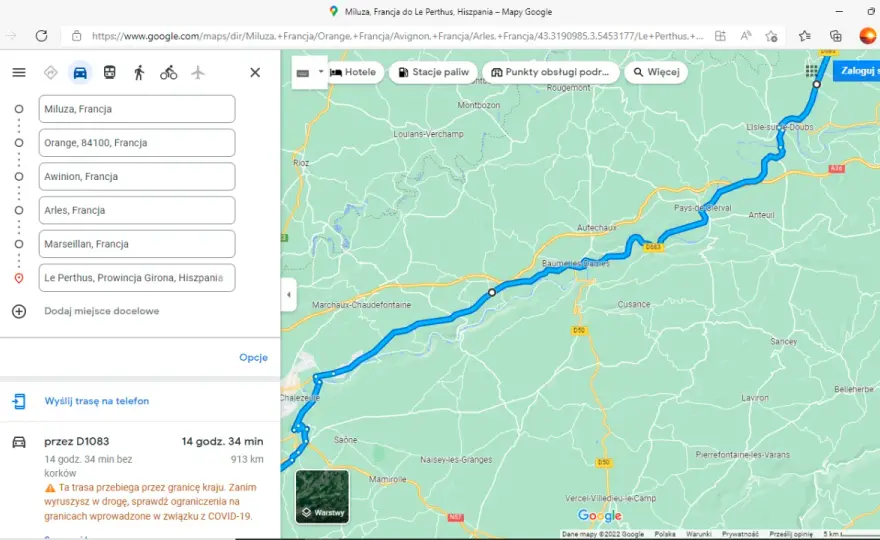Click the Warunki link at map bottom
The height and width of the screenshot is (540, 880).
pyautogui.click(x=698, y=534)
